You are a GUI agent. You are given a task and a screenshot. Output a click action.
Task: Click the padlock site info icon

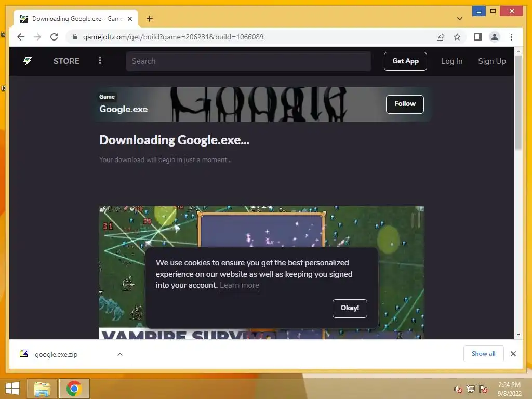coord(75,37)
